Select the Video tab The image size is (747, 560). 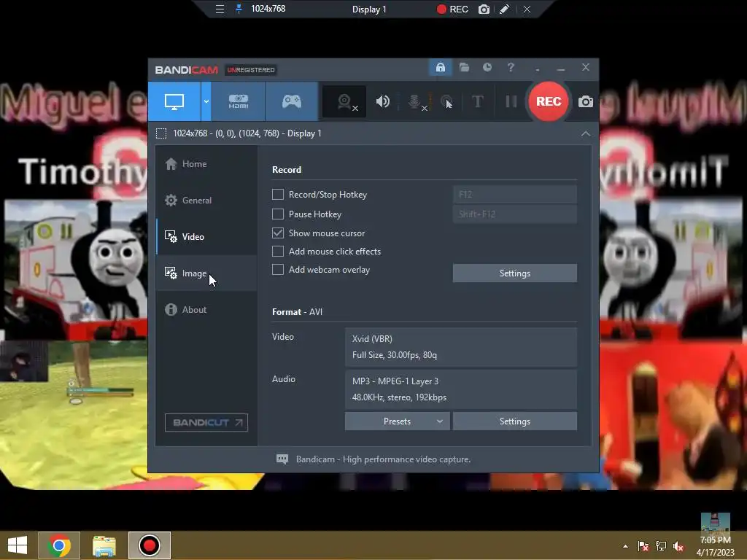pyautogui.click(x=206, y=237)
